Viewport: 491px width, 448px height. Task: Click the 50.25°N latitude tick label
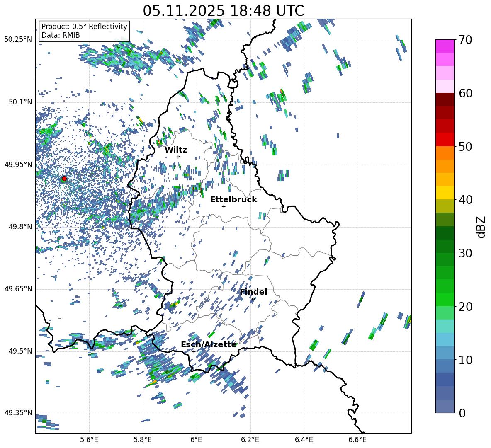click(x=18, y=40)
